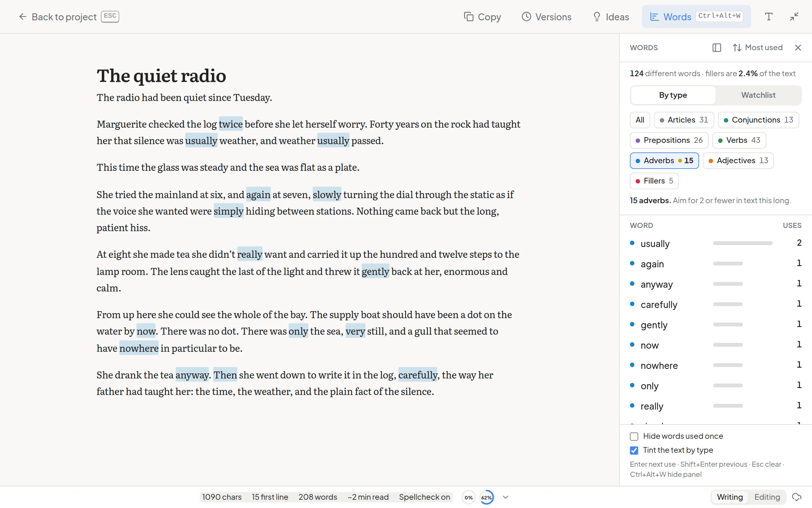Go back to project with the arrow

[68, 17]
